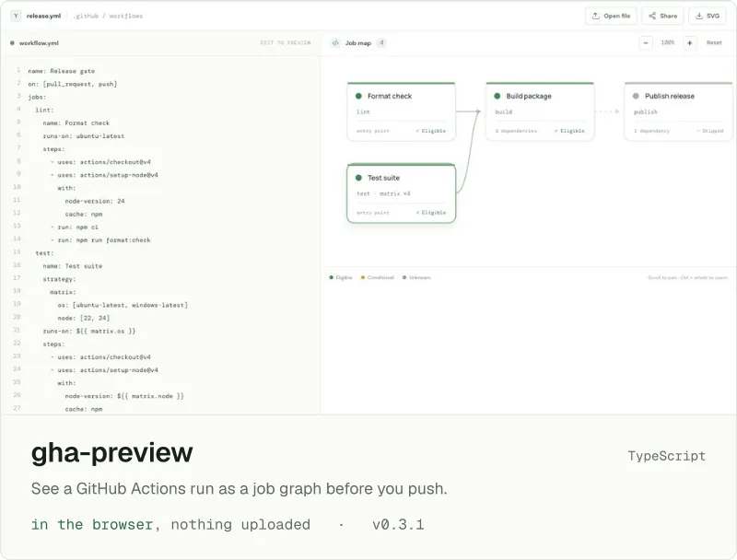Zoom out with the minus button

point(646,42)
